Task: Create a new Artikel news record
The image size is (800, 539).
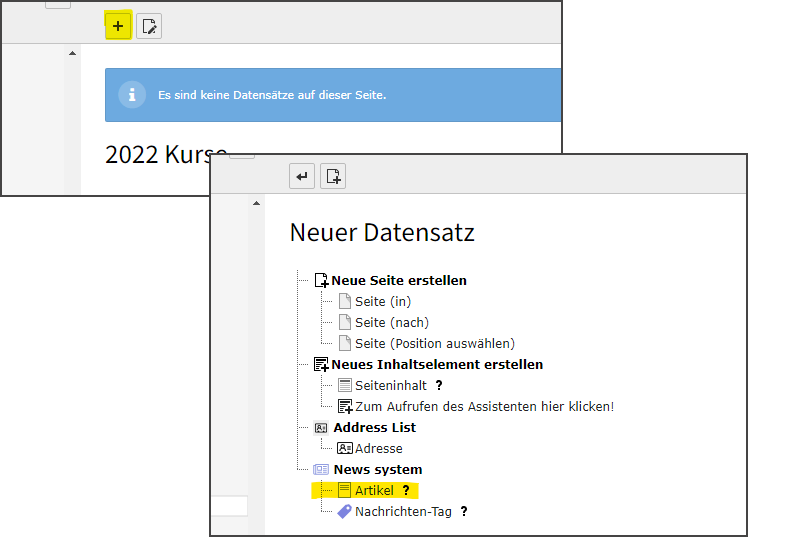Action: tap(374, 490)
